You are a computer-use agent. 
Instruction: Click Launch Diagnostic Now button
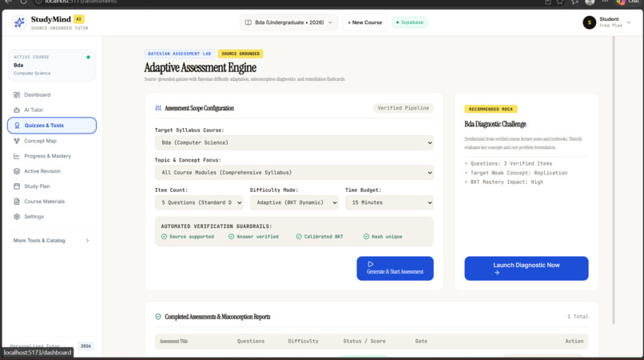(526, 269)
